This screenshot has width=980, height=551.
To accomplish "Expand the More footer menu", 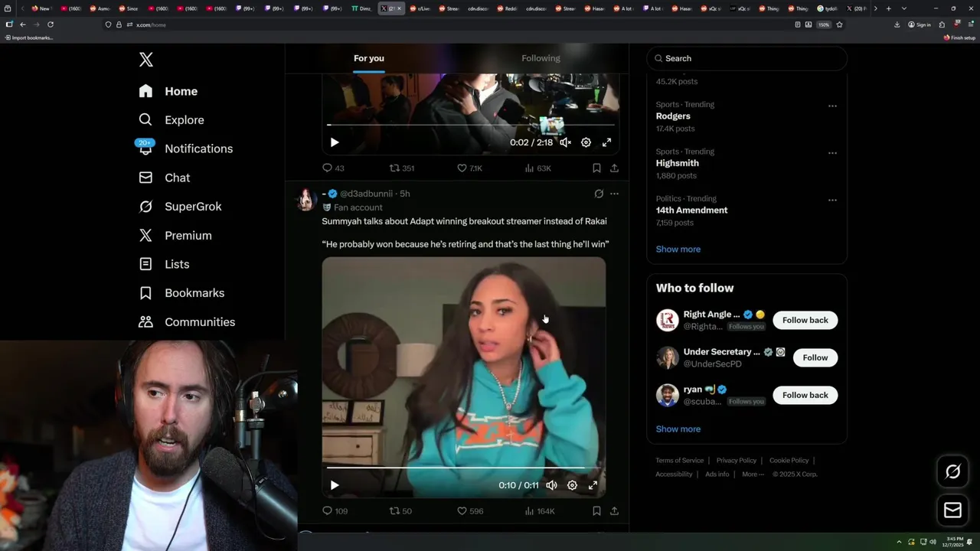I will (x=753, y=474).
